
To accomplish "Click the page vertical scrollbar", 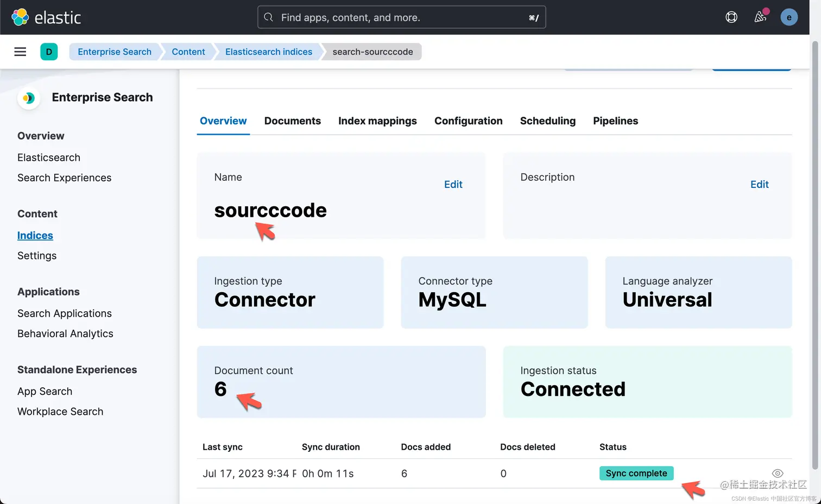I will click(x=815, y=255).
